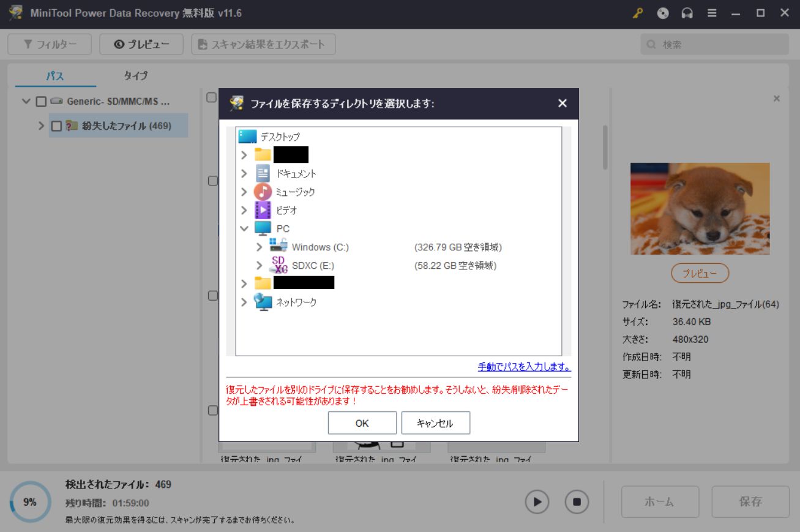Collapse the PC node in directory tree
The height and width of the screenshot is (532, 800).
[244, 228]
